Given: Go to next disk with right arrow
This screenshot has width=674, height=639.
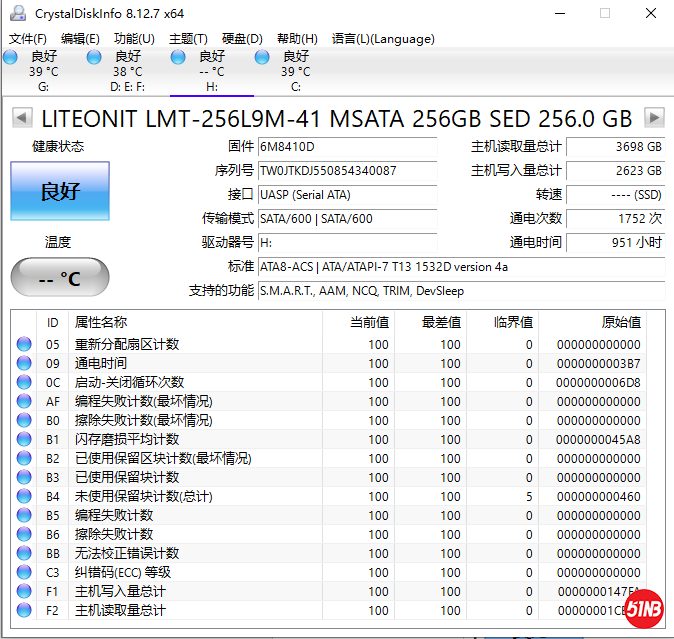Looking at the screenshot, I should point(654,118).
